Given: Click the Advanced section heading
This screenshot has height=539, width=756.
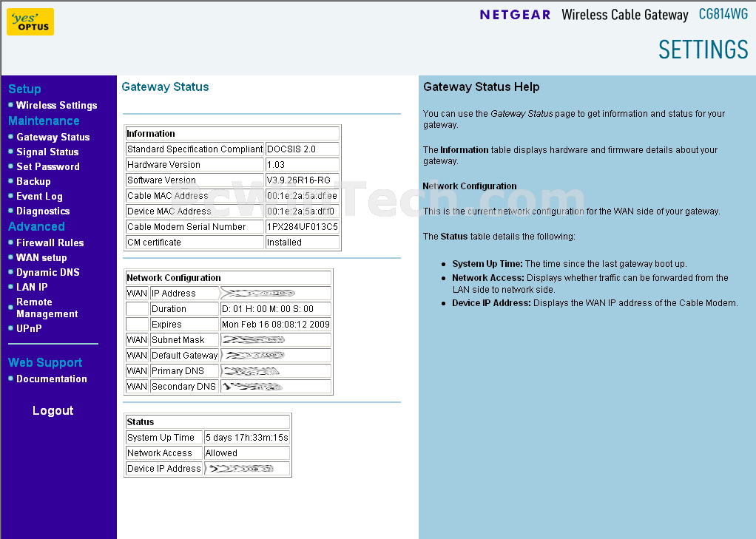Looking at the screenshot, I should click(37, 226).
